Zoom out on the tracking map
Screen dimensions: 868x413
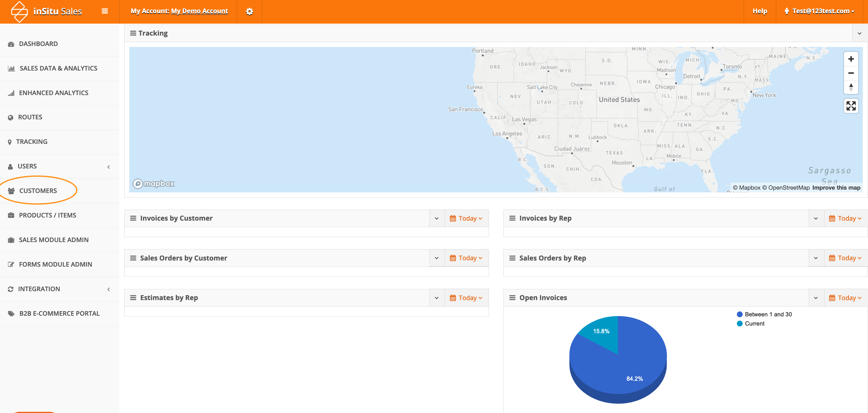(x=851, y=73)
